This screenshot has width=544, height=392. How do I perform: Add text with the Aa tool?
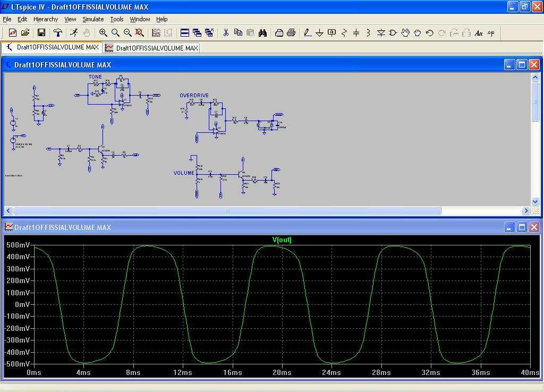[479, 33]
